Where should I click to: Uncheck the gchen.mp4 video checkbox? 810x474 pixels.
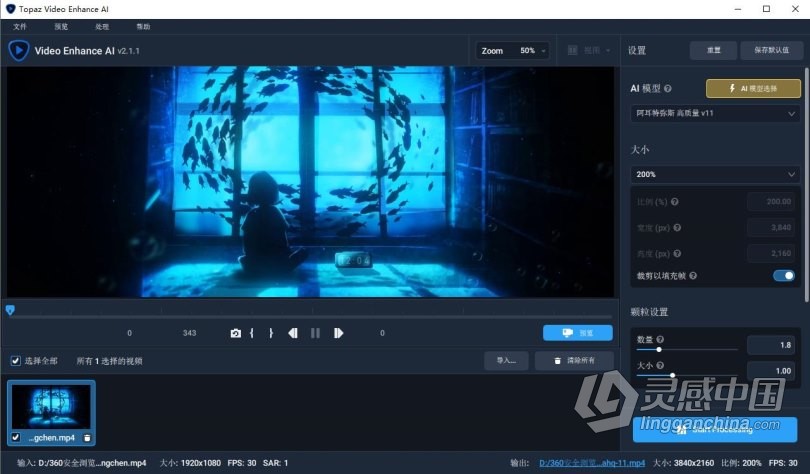(x=15, y=437)
